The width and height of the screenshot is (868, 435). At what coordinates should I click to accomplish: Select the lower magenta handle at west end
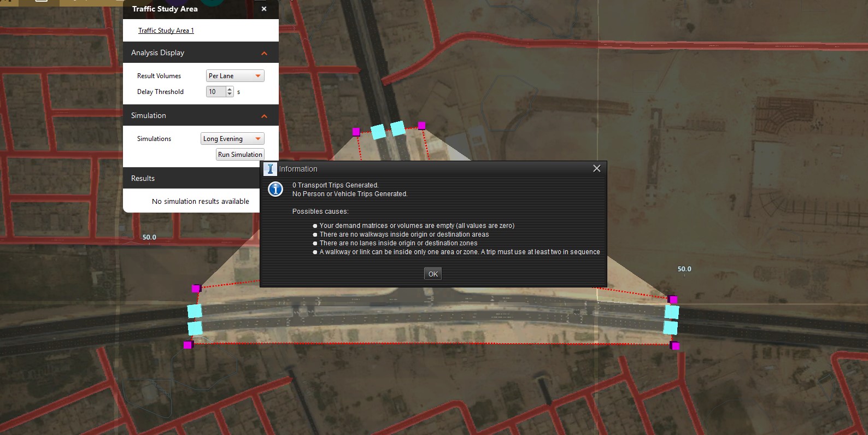coord(188,345)
